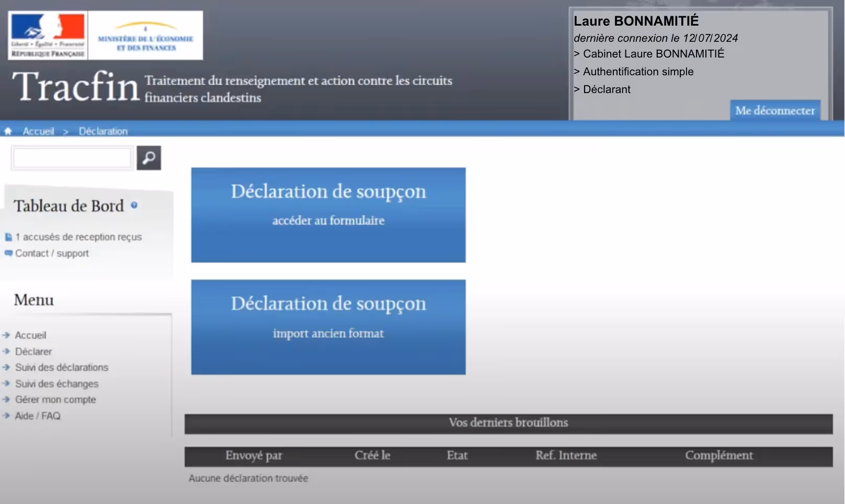Click the Laure BONNAMITIÉ user name
Viewport: 845px width, 504px height.
[636, 21]
